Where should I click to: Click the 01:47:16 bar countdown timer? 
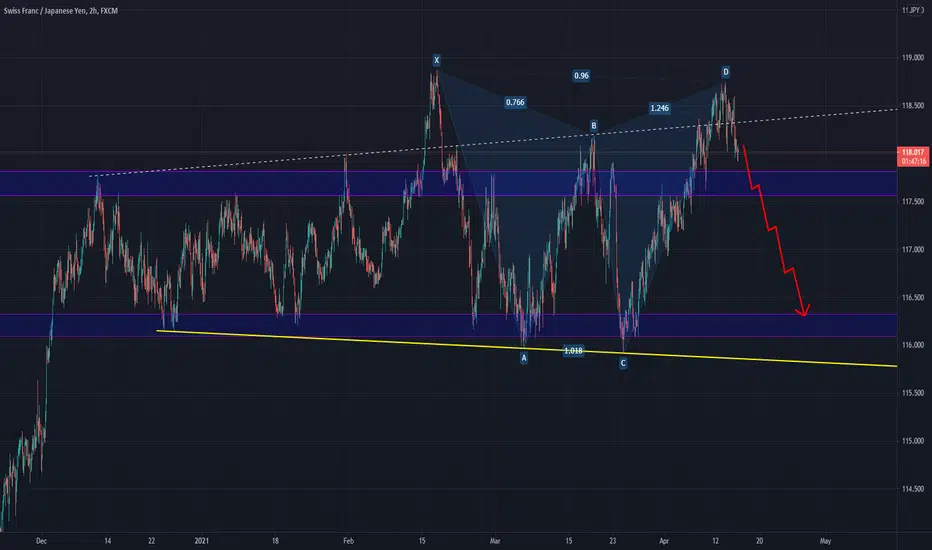coord(913,161)
